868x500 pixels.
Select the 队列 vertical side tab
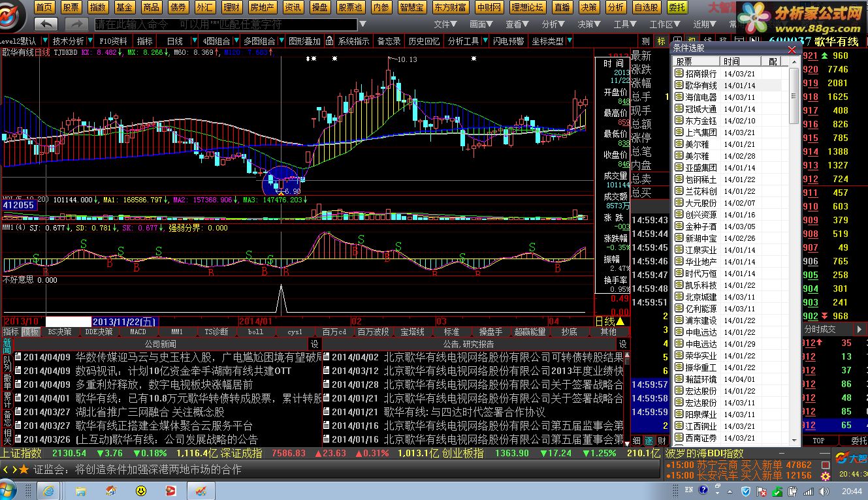click(x=7, y=364)
